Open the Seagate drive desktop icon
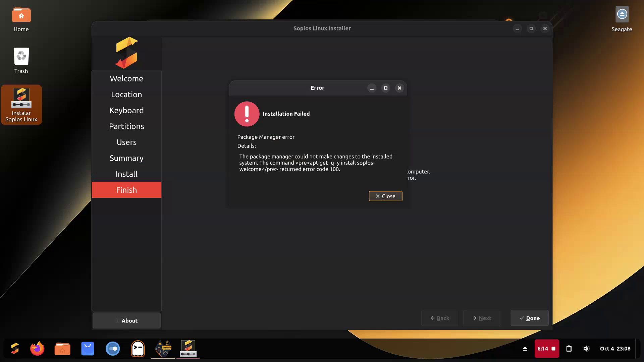Screen dimensions: 644x362 pos(622,19)
